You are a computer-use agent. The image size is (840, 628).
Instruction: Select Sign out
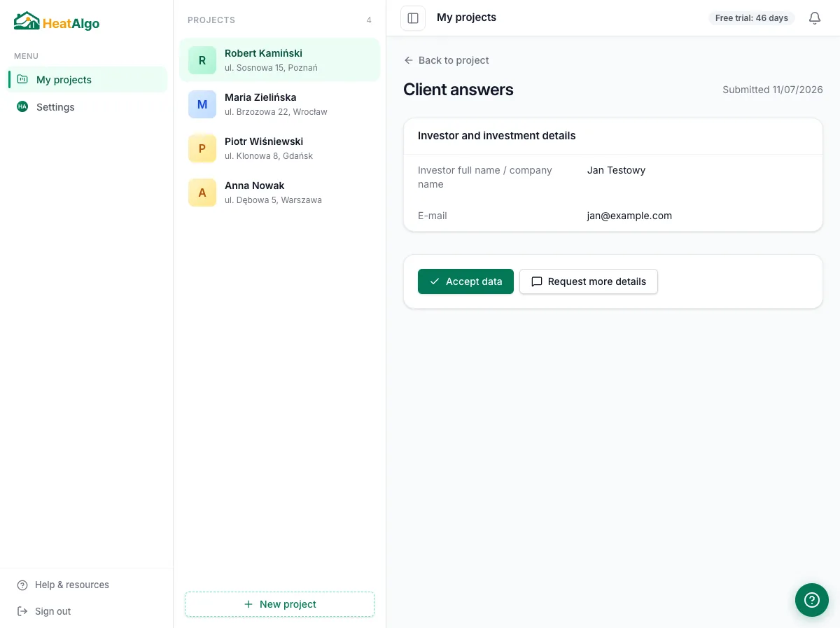coord(86,611)
